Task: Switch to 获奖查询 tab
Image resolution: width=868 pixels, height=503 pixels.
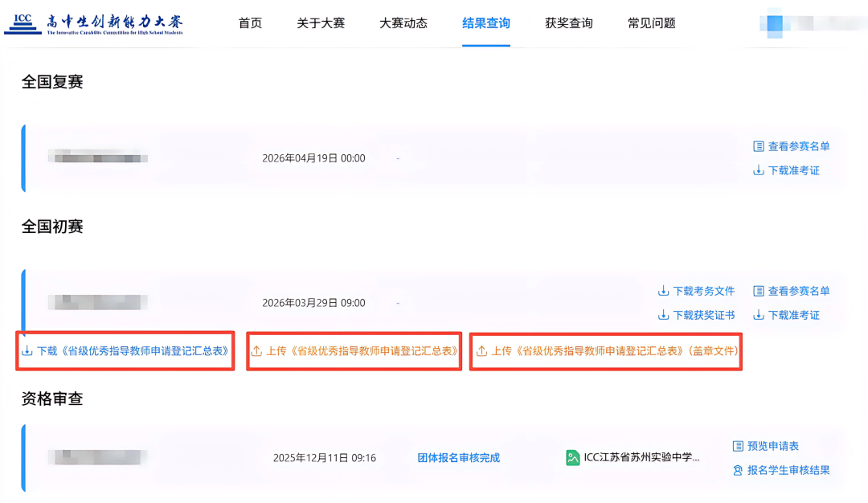Action: pos(569,23)
